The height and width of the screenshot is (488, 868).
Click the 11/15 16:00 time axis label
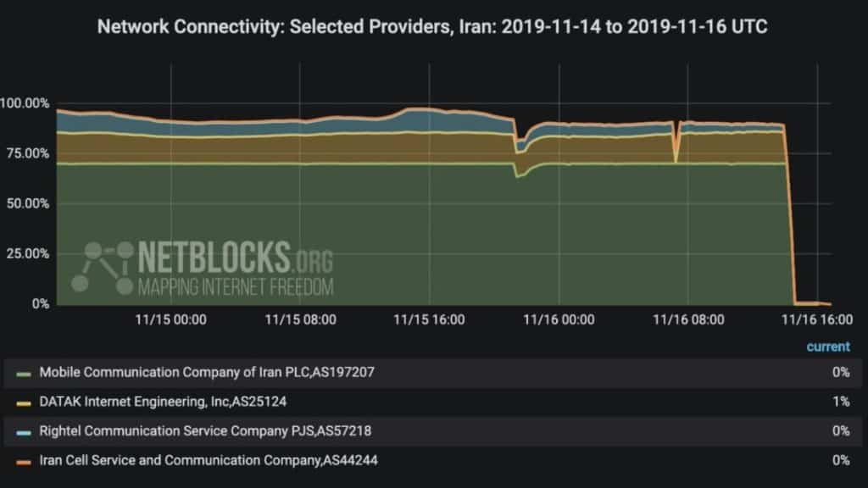coord(429,319)
